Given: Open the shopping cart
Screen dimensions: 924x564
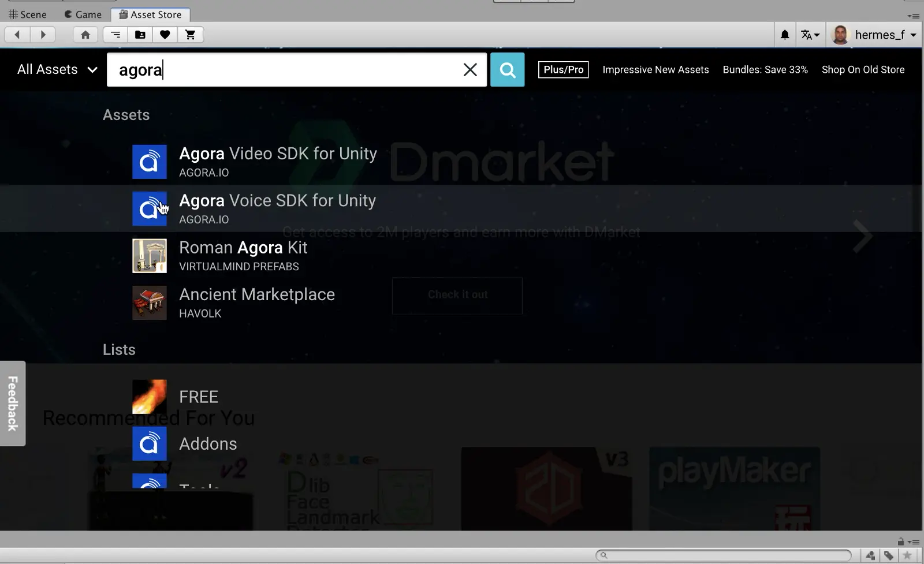Looking at the screenshot, I should click(x=190, y=35).
